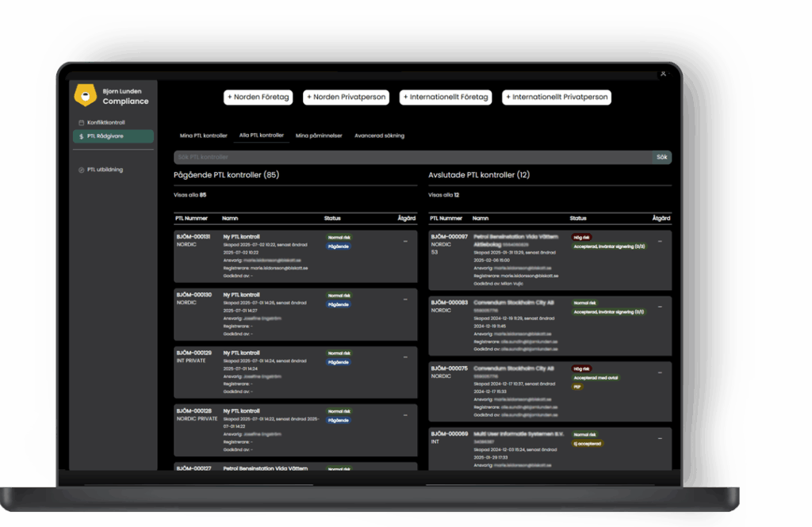Expand actions for BJÖM-000130 row
Viewport: 812px width, 527px height.
405,300
